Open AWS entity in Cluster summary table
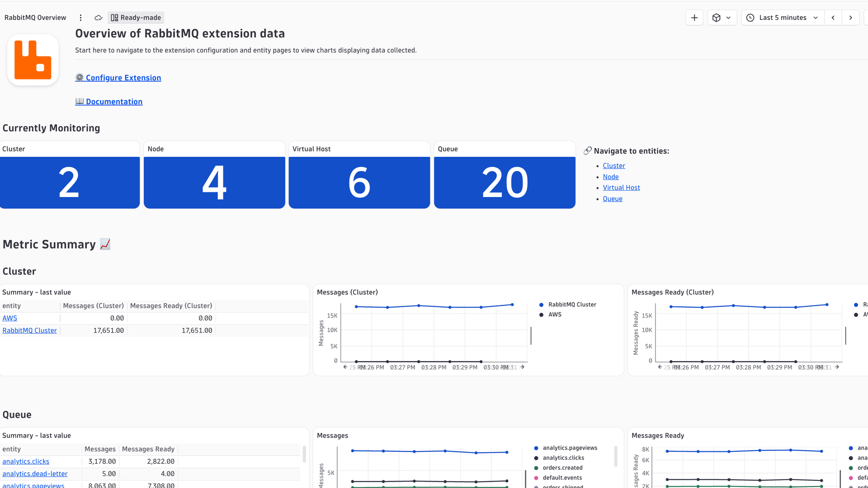868x488 pixels. pos(10,318)
